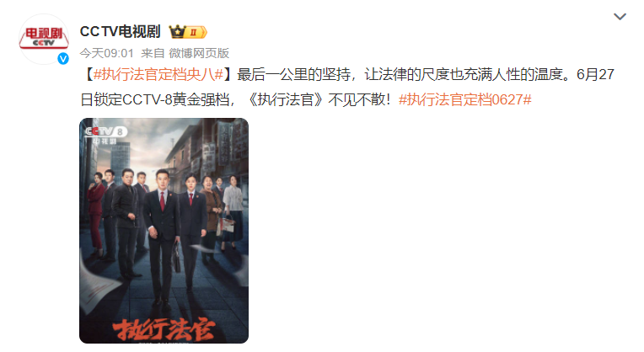Click the CCTV-8黄金强档 text
This screenshot has height=352, width=644.
point(176,99)
